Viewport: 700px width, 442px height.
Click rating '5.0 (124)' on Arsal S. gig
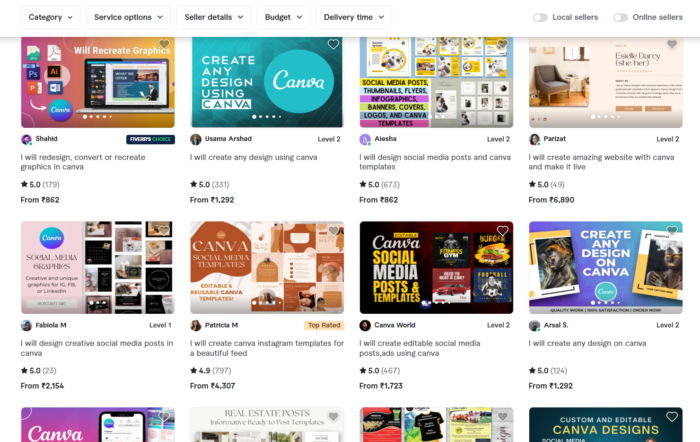pyautogui.click(x=548, y=371)
